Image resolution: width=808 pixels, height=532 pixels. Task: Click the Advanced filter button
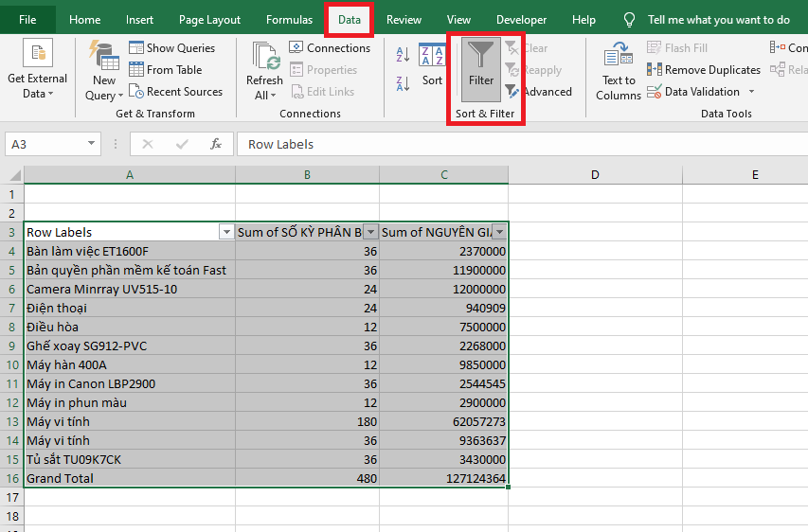point(539,92)
